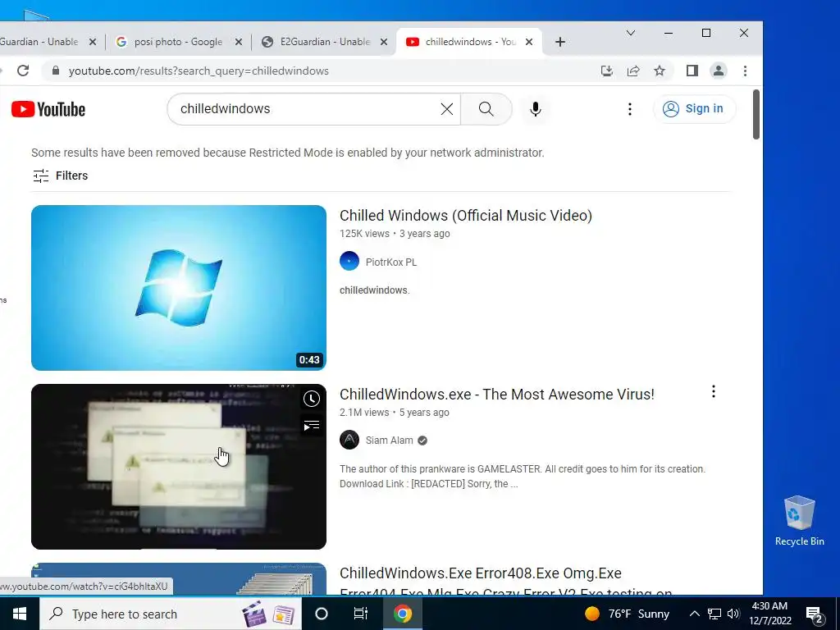Close the posi photo tab
The height and width of the screenshot is (630, 840).
239,42
